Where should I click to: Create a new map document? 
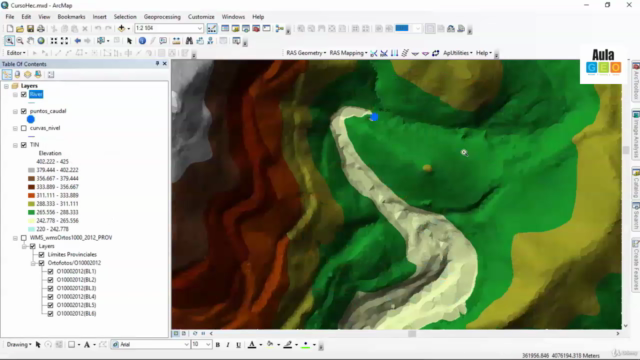(x=10, y=29)
